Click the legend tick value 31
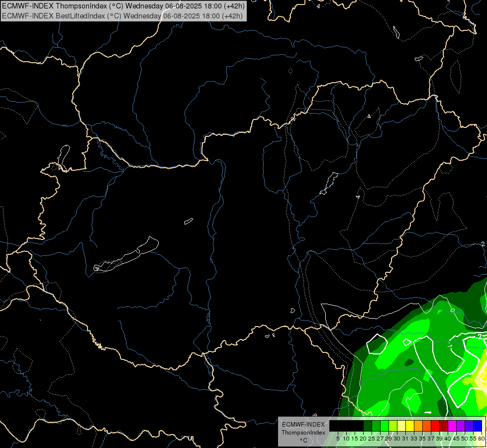Screen dimensions: 487x448 click(405, 439)
